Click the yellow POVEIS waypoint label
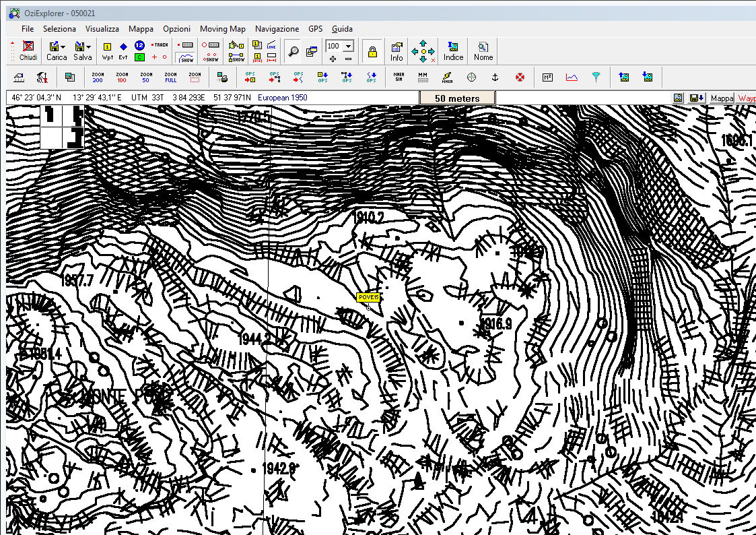 click(369, 297)
